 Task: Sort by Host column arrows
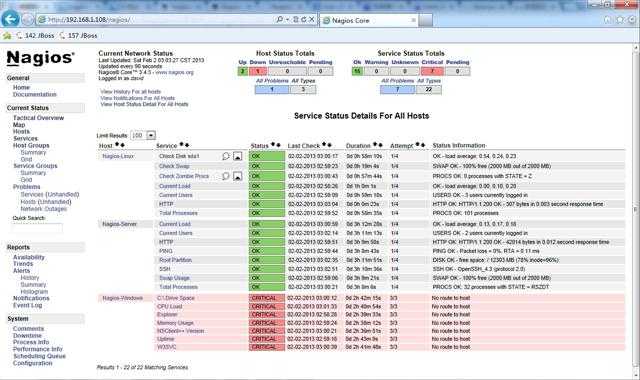[120, 145]
